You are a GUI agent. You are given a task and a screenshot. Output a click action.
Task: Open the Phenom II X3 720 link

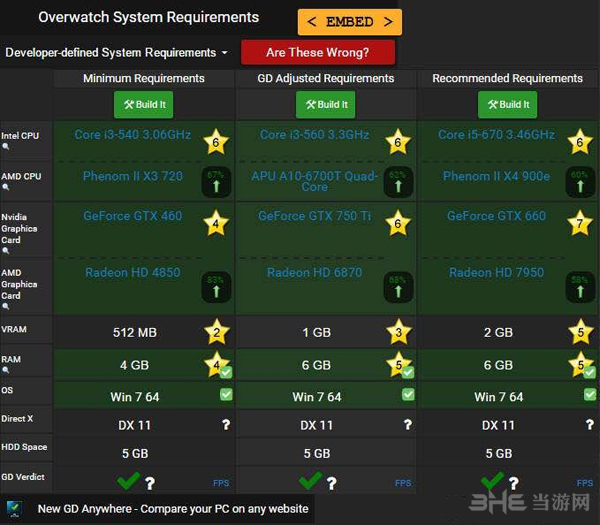133,176
